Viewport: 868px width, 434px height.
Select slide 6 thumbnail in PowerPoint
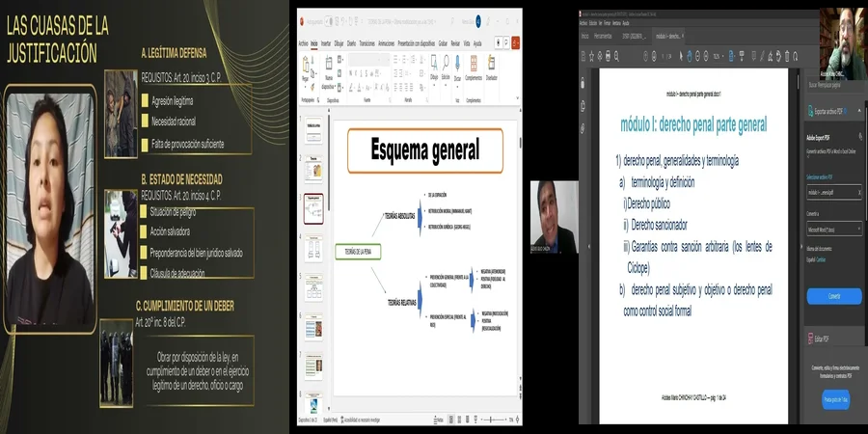coord(313,327)
